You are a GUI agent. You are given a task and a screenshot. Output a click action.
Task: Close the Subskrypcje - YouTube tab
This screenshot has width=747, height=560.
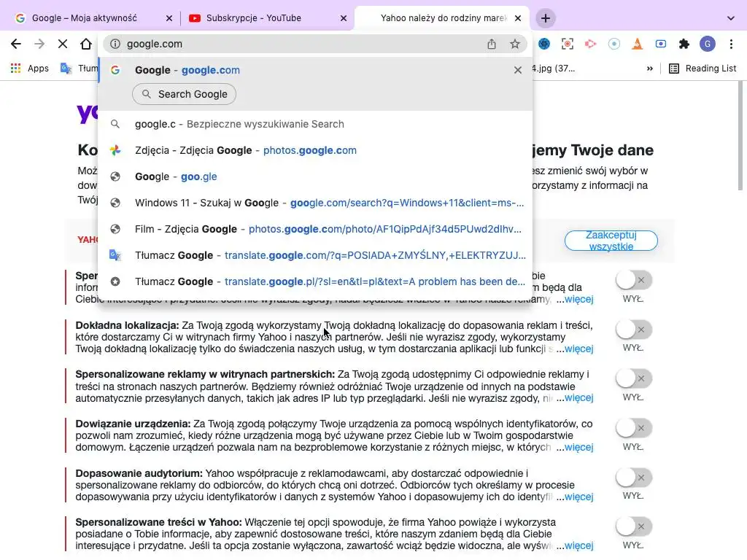344,18
